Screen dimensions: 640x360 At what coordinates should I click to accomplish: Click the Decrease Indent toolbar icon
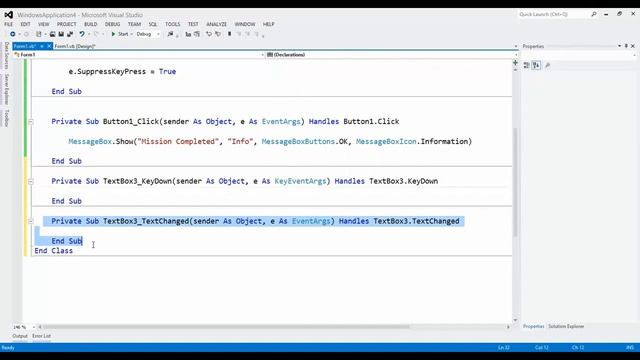(188, 34)
